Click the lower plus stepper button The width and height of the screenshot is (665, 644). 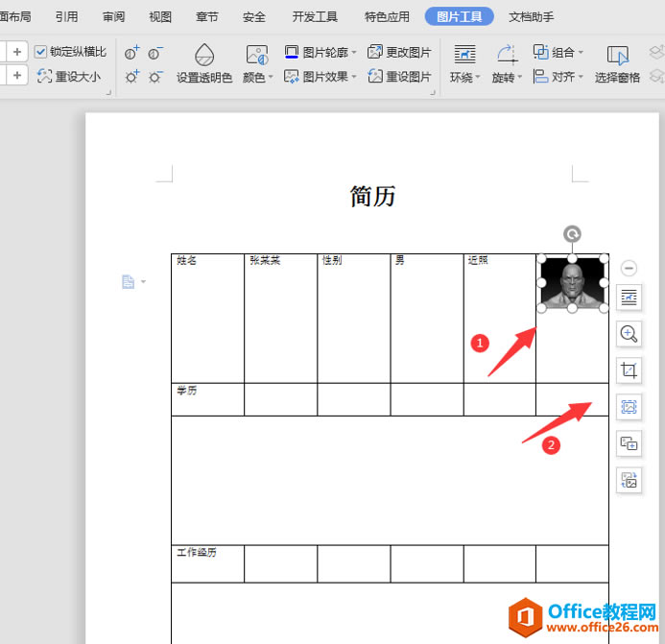[x=17, y=76]
